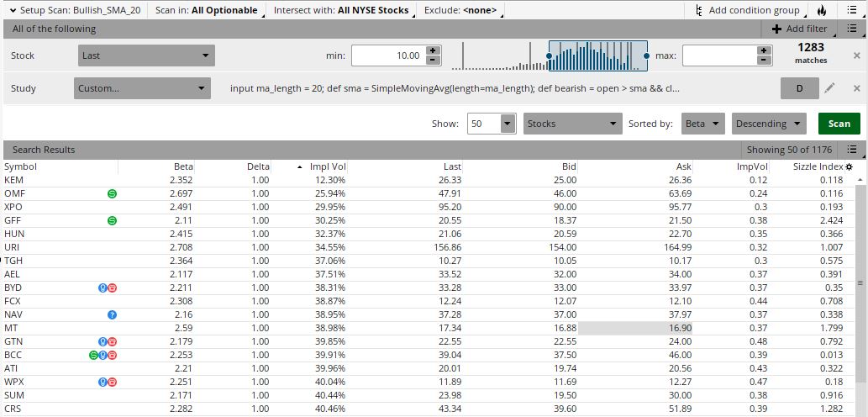Open the Descending sort order dropdown

pyautogui.click(x=769, y=124)
